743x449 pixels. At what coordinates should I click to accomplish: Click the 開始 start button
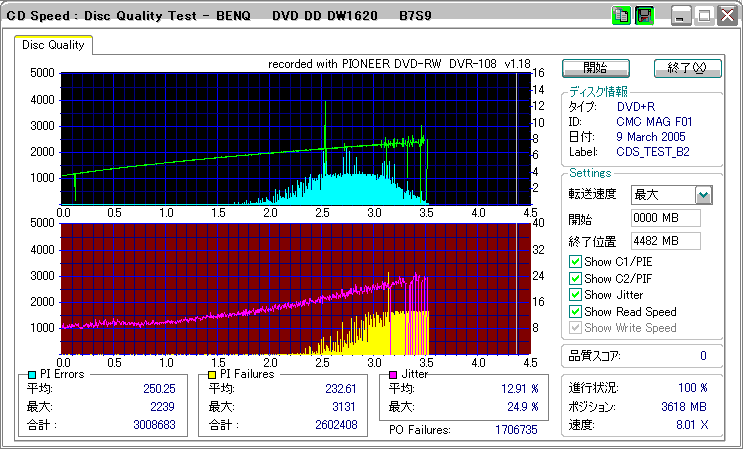click(596, 68)
